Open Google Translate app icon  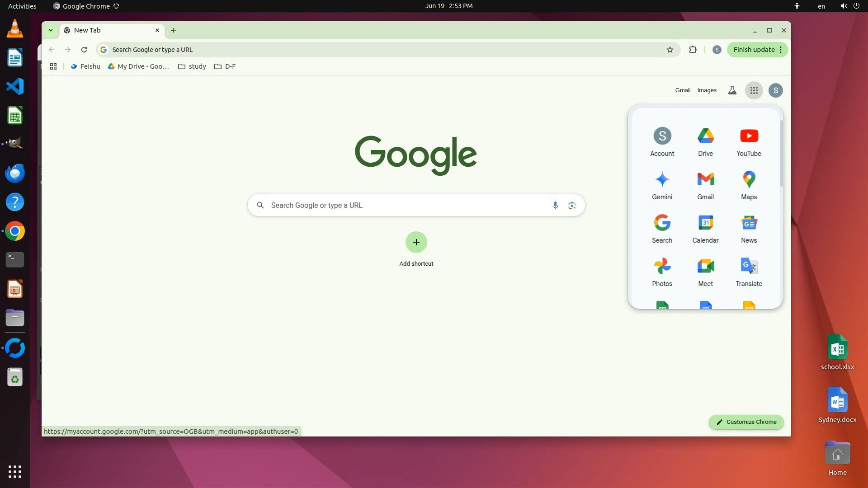[749, 272]
